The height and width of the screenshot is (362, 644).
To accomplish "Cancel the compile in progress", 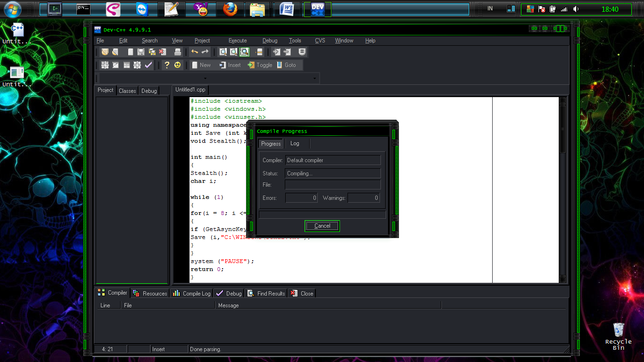I will pos(322,226).
